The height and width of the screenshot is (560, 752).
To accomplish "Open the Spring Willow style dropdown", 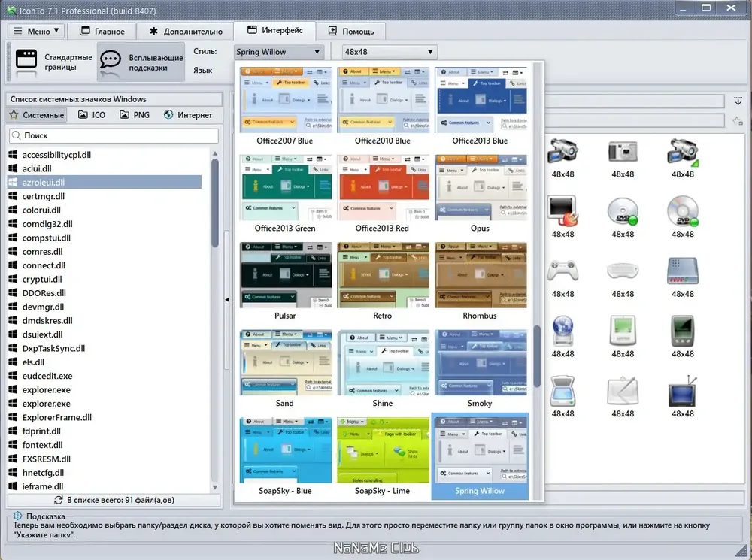I will [x=279, y=52].
